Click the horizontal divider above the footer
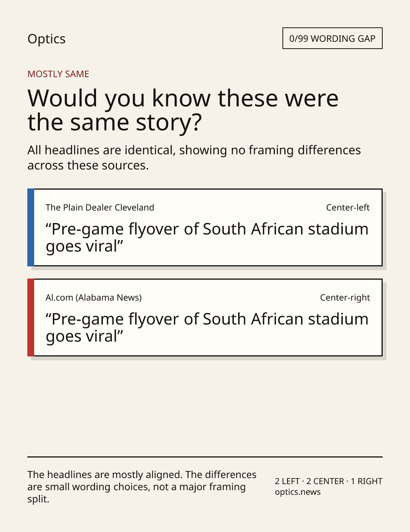Screen dimensions: 410x532 (205, 457)
